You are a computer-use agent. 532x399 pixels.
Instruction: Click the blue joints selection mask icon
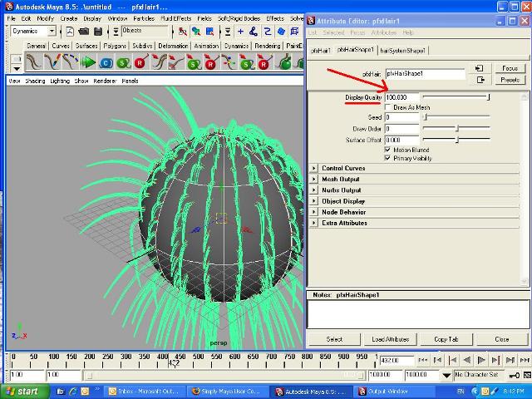(x=254, y=32)
